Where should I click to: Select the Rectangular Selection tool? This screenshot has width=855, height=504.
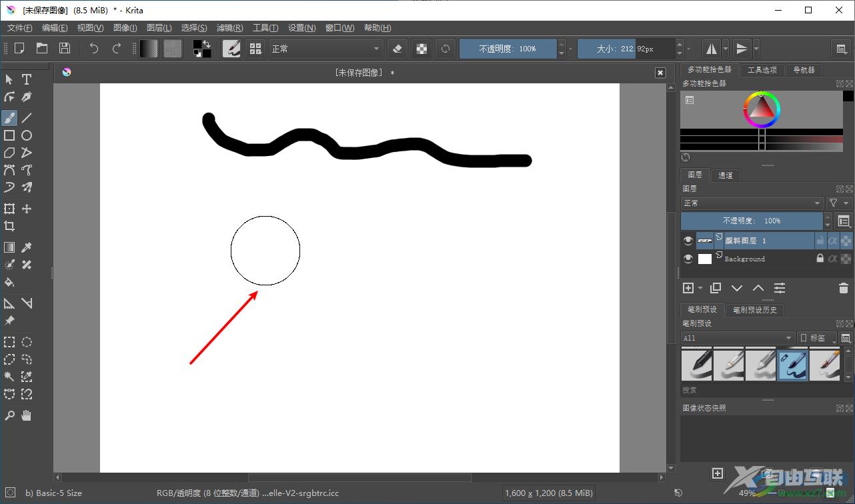pyautogui.click(x=9, y=342)
